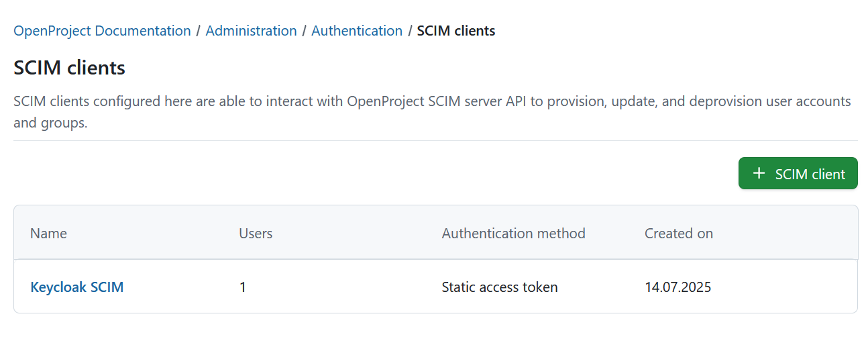Viewport: 868px width, 347px height.
Task: Click the slash separator after Authentication breadcrumb
Action: (410, 31)
